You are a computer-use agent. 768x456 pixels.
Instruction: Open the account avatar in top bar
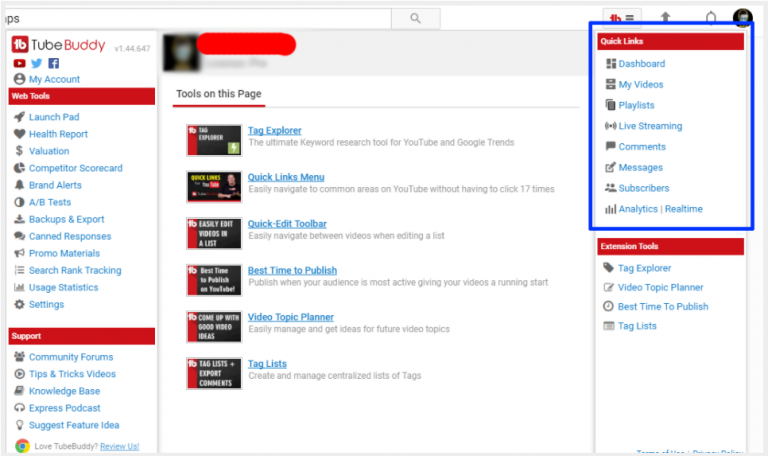pos(743,18)
